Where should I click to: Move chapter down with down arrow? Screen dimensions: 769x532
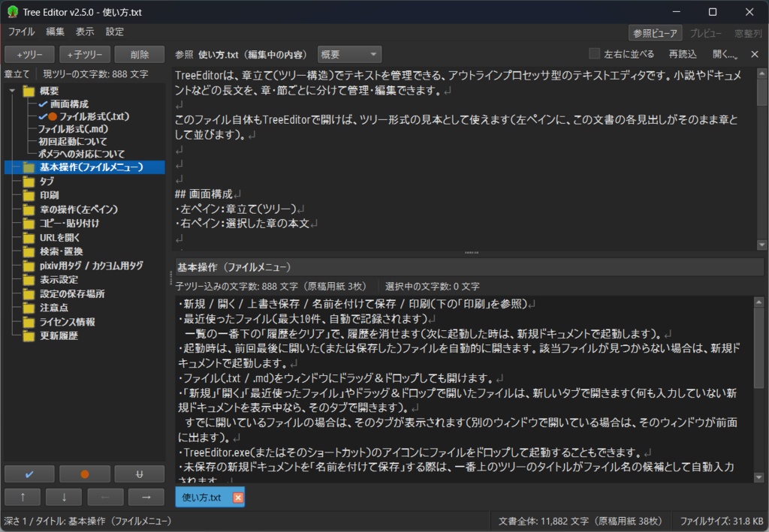64,497
